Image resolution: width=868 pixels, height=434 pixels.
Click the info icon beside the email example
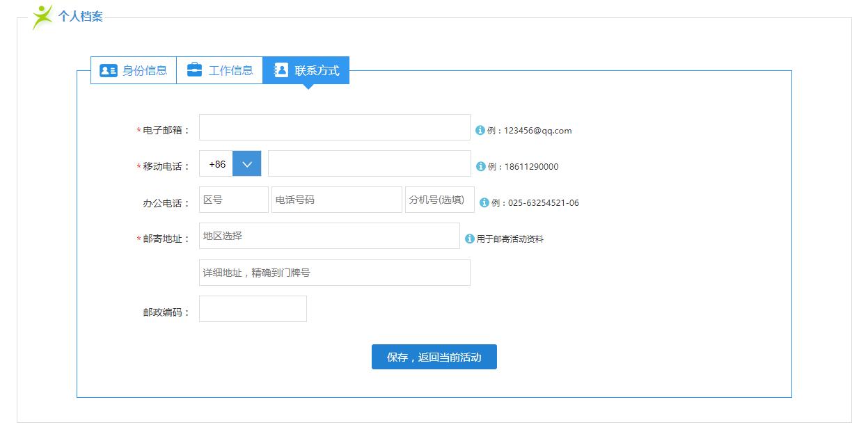[480, 130]
